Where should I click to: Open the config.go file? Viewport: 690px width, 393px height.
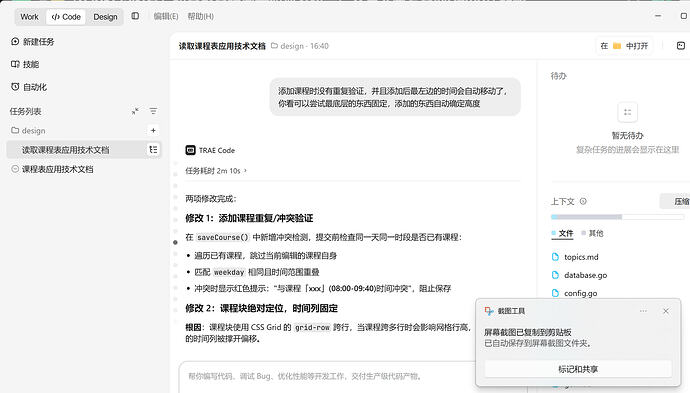[x=580, y=293]
